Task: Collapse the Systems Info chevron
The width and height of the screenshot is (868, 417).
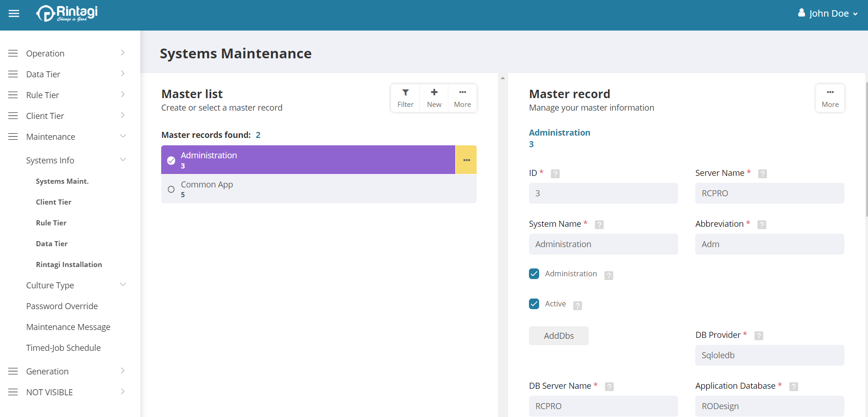Action: 123,160
